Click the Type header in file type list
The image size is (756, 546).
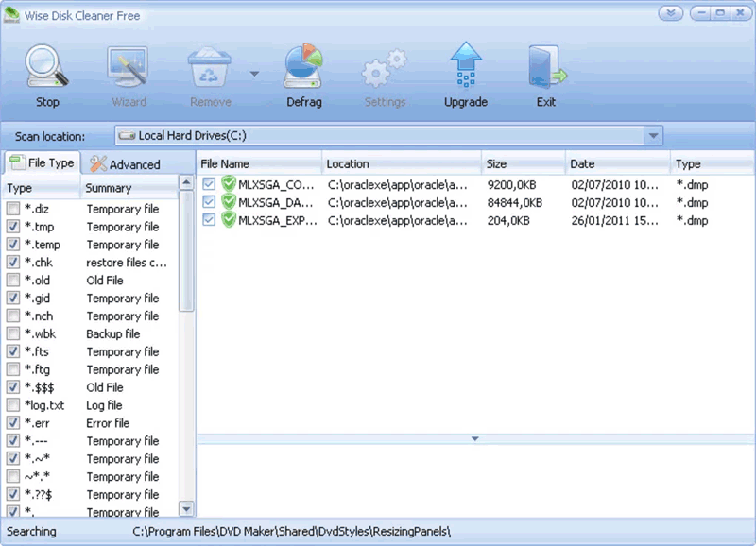tap(42, 188)
